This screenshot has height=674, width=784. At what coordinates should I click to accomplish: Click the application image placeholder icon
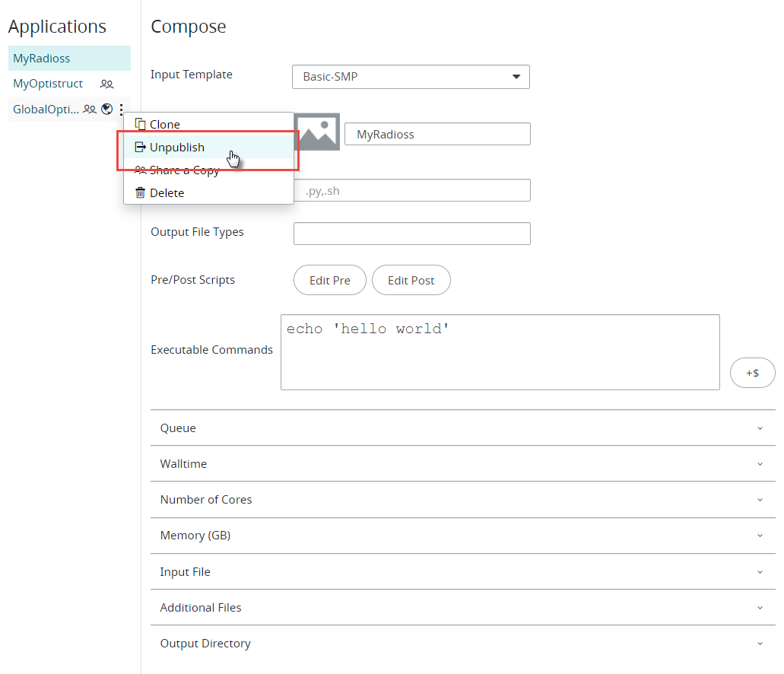point(316,132)
